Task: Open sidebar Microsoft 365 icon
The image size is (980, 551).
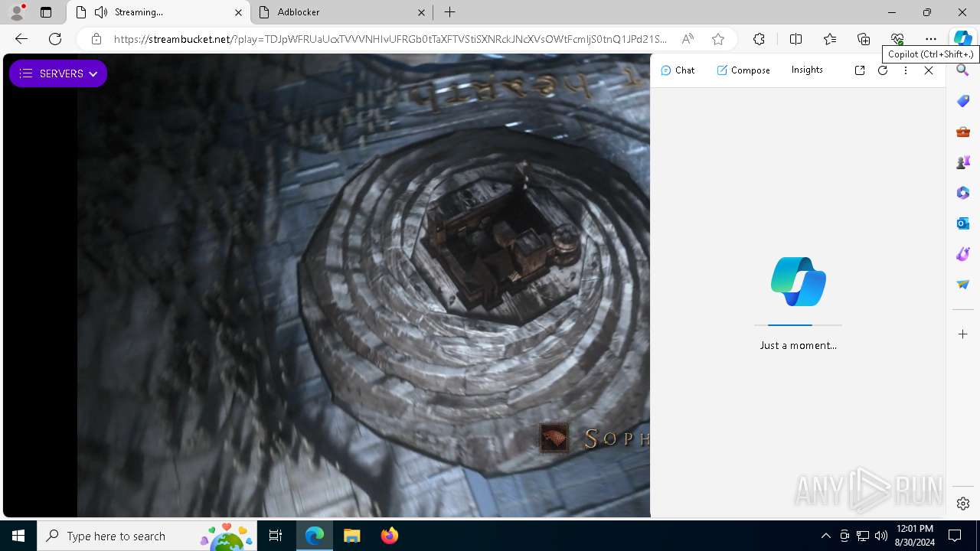Action: [963, 193]
